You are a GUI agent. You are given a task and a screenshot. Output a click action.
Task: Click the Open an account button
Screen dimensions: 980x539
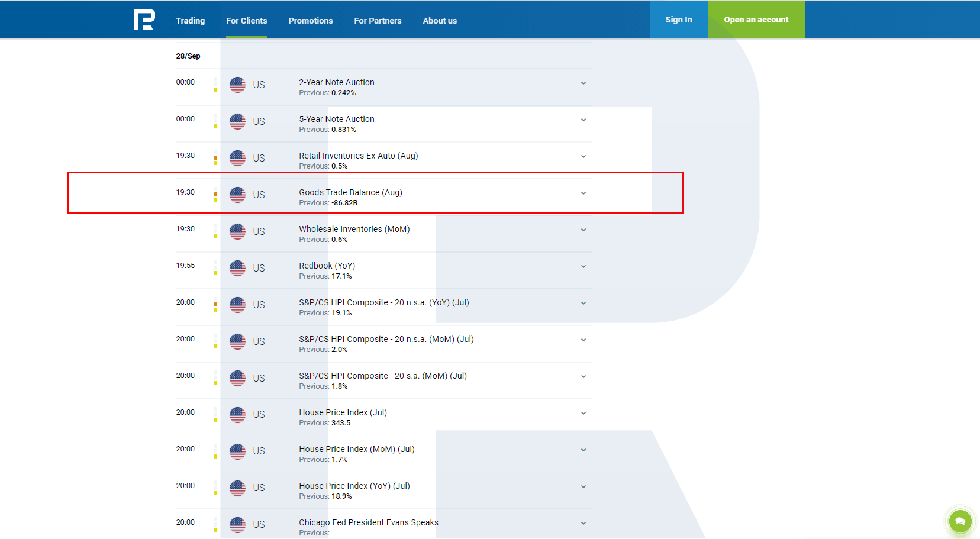pos(756,20)
